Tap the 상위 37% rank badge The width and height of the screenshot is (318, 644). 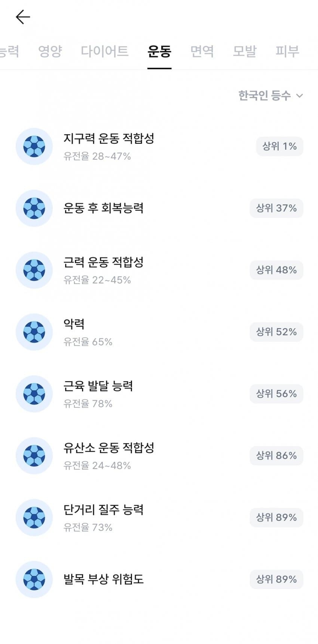(276, 208)
